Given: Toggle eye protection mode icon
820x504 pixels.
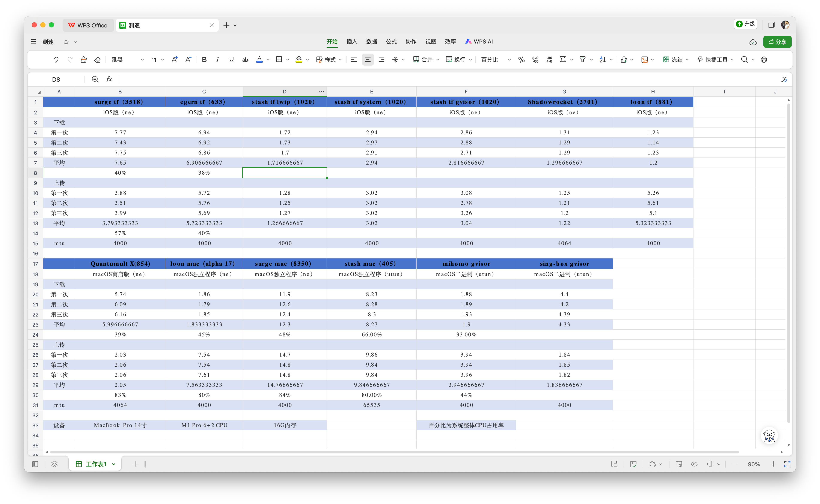Looking at the screenshot, I should [694, 464].
